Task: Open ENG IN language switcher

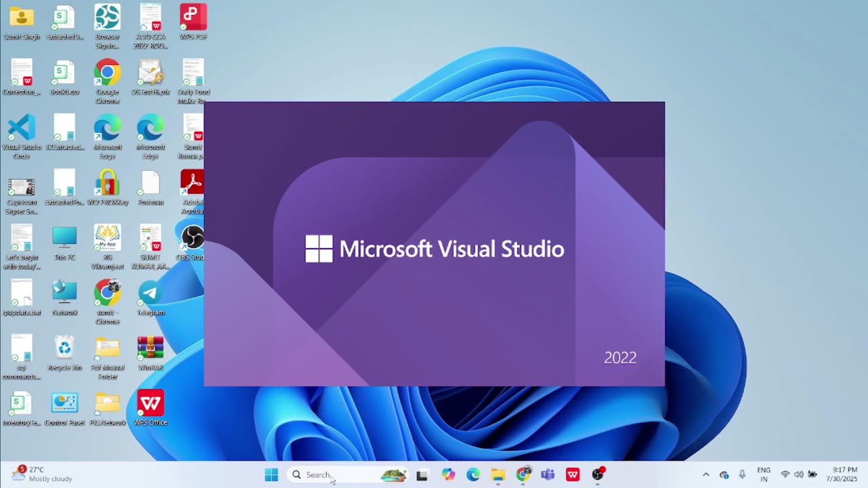Action: point(764,474)
